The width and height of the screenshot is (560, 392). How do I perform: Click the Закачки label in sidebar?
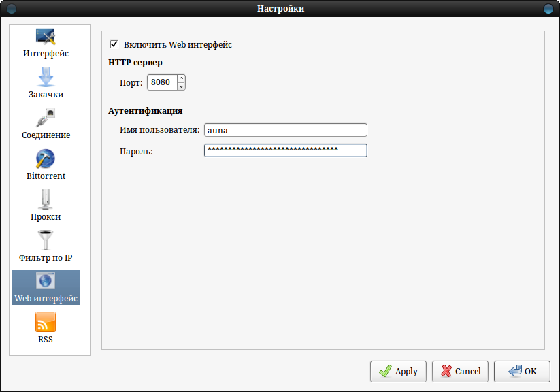pyautogui.click(x=46, y=95)
